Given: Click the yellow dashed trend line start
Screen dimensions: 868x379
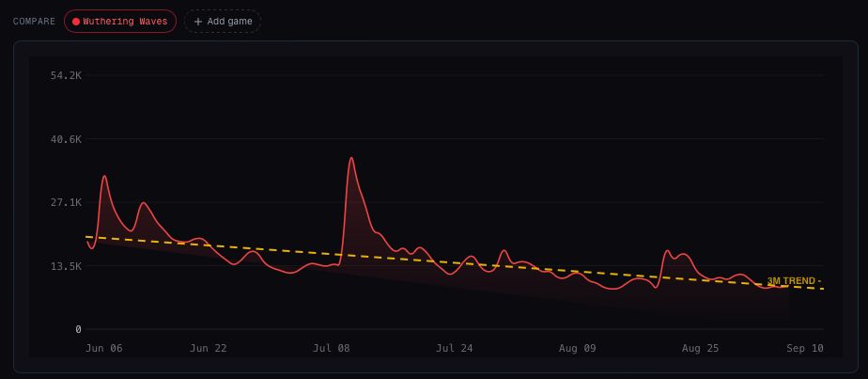Looking at the screenshot, I should [87, 237].
